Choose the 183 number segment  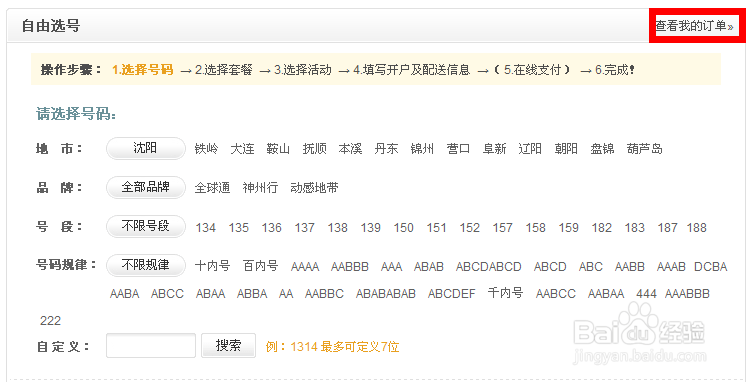click(634, 228)
